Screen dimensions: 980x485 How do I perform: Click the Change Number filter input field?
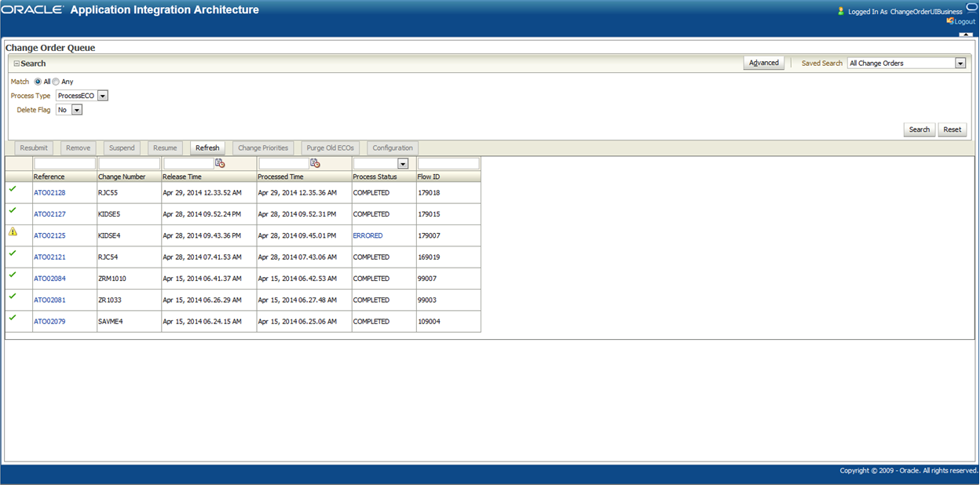[x=129, y=163]
